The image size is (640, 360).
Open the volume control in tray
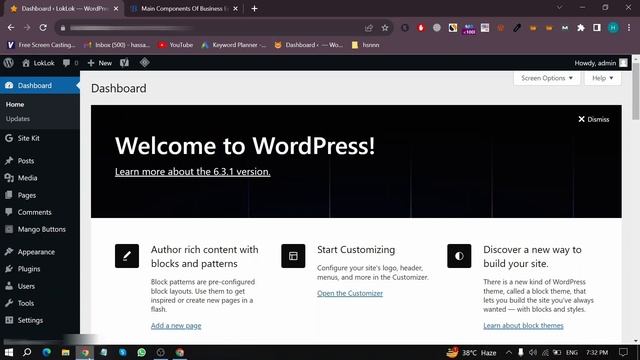[533, 352]
